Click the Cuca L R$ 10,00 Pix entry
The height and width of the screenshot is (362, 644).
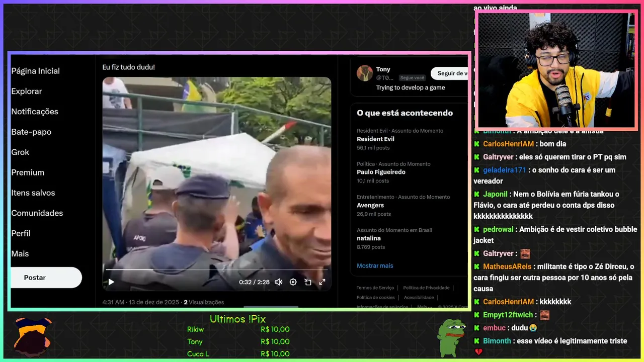pos(238,353)
